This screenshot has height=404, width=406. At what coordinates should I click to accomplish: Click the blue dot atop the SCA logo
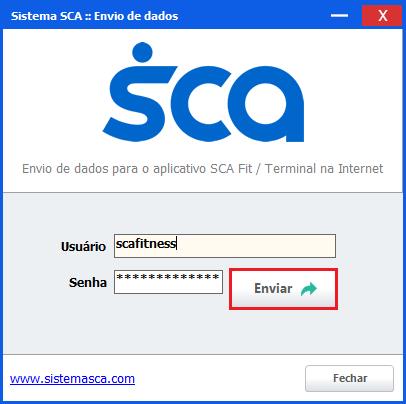coord(142,52)
